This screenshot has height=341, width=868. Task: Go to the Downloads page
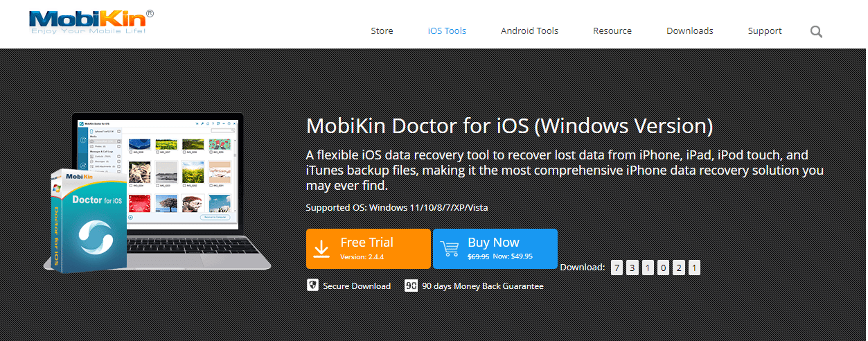[x=690, y=30]
